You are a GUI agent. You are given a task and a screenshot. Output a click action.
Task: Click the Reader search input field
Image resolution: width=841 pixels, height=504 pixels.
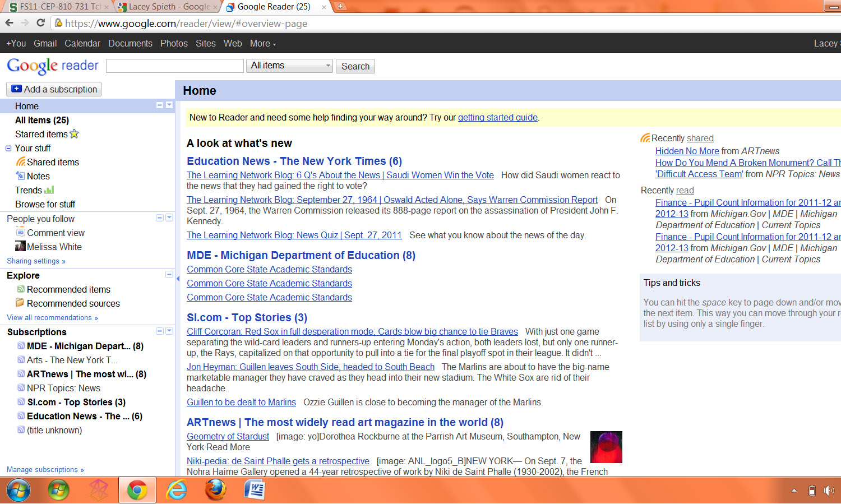pyautogui.click(x=174, y=66)
